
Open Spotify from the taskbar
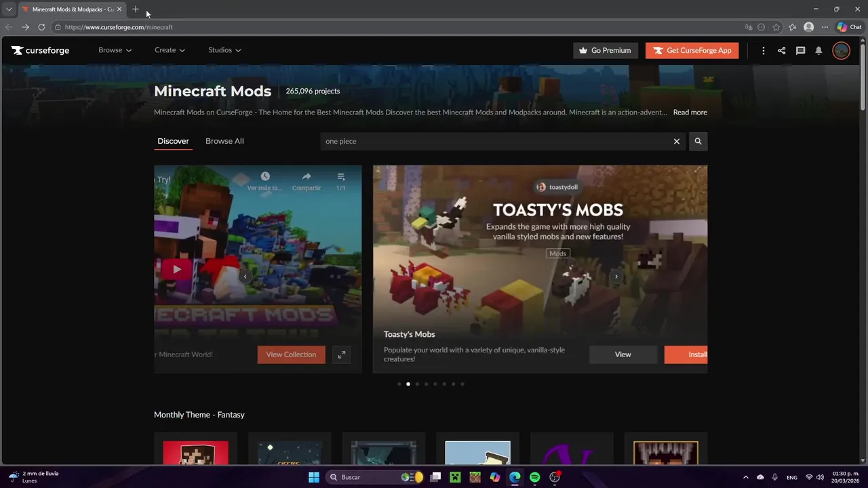(534, 477)
